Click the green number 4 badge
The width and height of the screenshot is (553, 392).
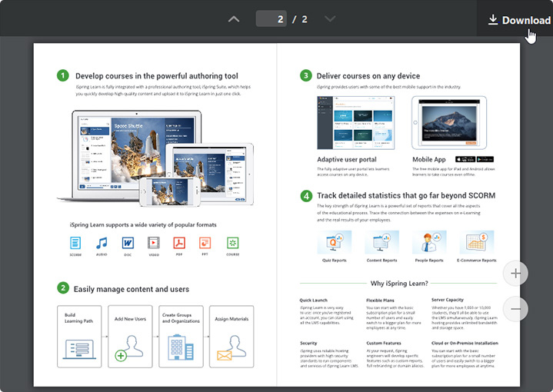306,196
